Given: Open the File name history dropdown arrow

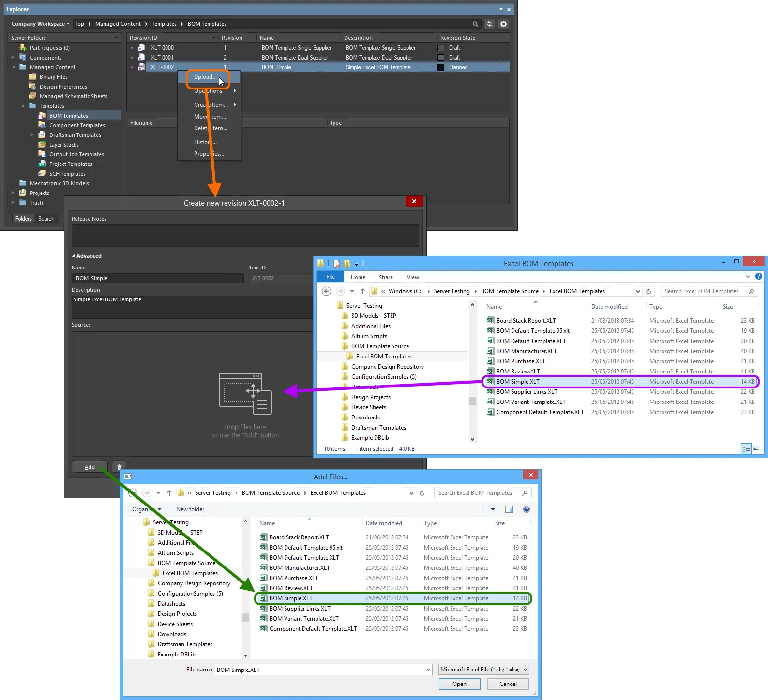Looking at the screenshot, I should click(428, 670).
